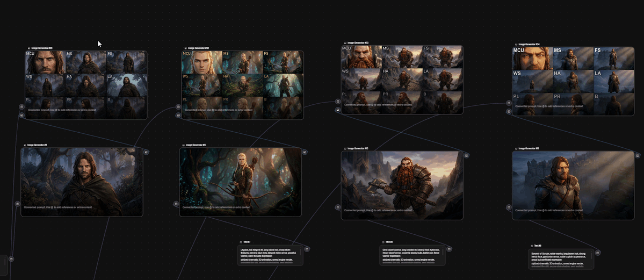
Task: Select the Gimli axe portrait image
Action: (x=402, y=185)
